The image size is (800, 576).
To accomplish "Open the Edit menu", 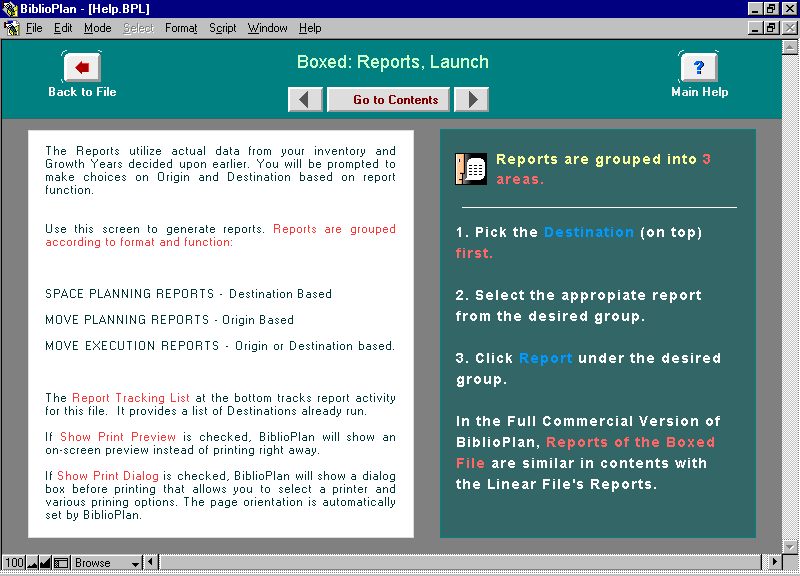I will [63, 28].
